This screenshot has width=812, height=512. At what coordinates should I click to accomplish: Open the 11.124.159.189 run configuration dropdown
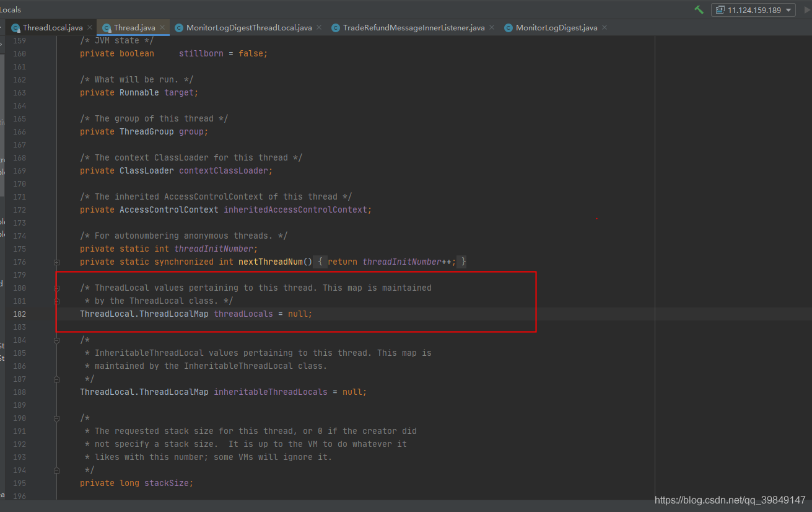[x=753, y=10]
